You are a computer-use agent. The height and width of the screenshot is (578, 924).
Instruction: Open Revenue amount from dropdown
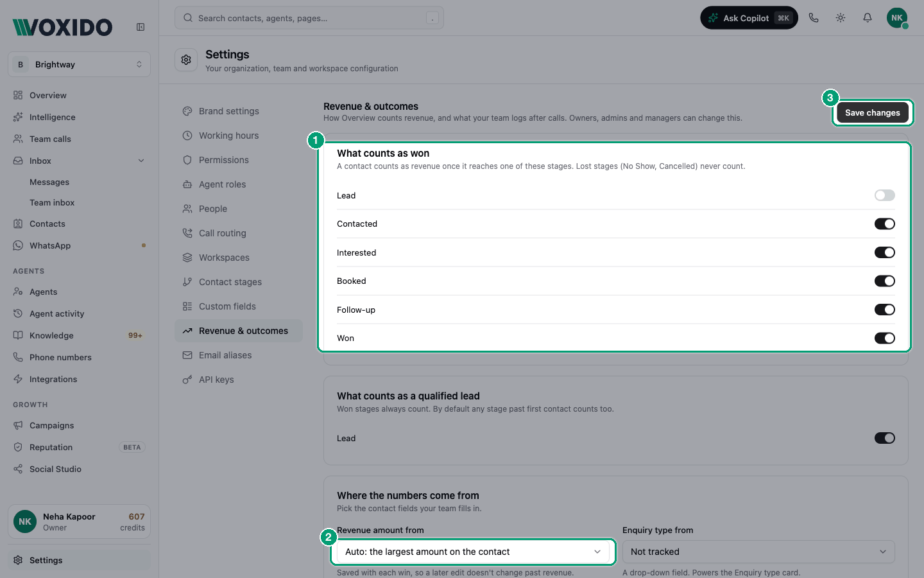tap(473, 552)
